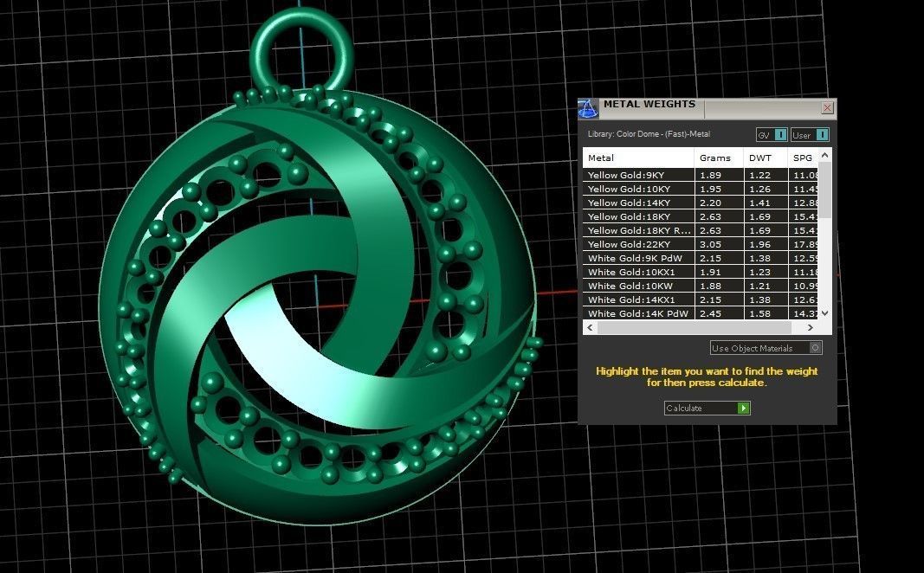Click the vertical scrollbar thumb of metal list
The width and height of the screenshot is (924, 573).
click(825, 190)
